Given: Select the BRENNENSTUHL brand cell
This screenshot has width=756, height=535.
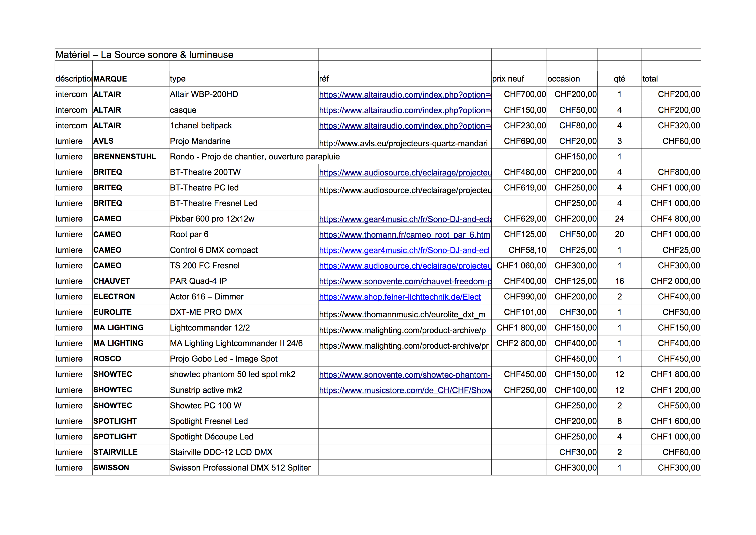Looking at the screenshot, I should 131,157.
